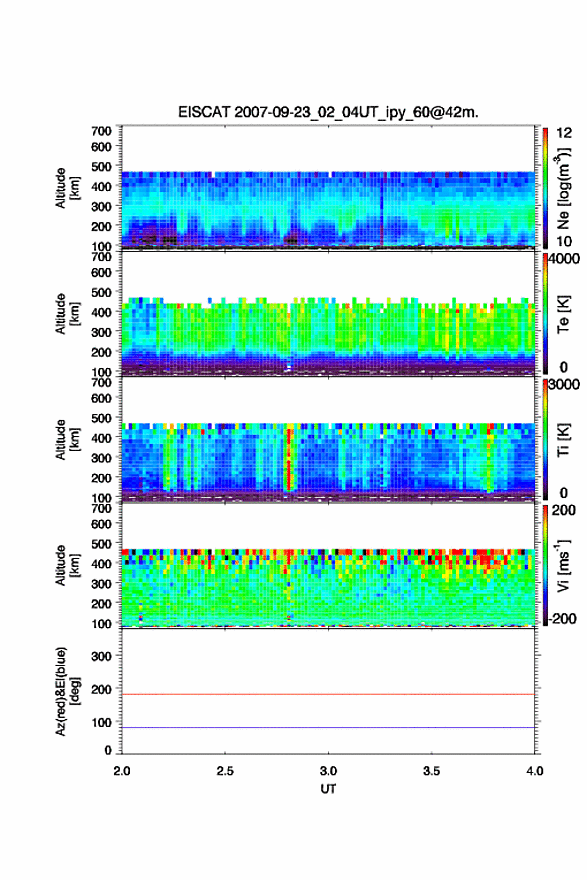Click the 4000 value on Te colorbar

click(564, 259)
